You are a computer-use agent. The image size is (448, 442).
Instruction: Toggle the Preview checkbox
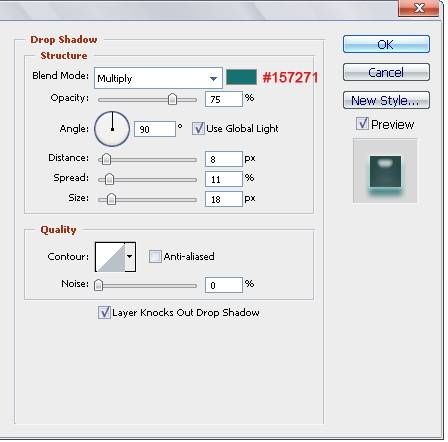point(362,124)
